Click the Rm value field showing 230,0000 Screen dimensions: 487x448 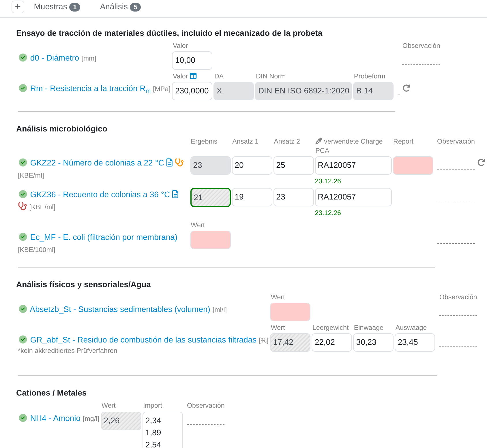(192, 91)
